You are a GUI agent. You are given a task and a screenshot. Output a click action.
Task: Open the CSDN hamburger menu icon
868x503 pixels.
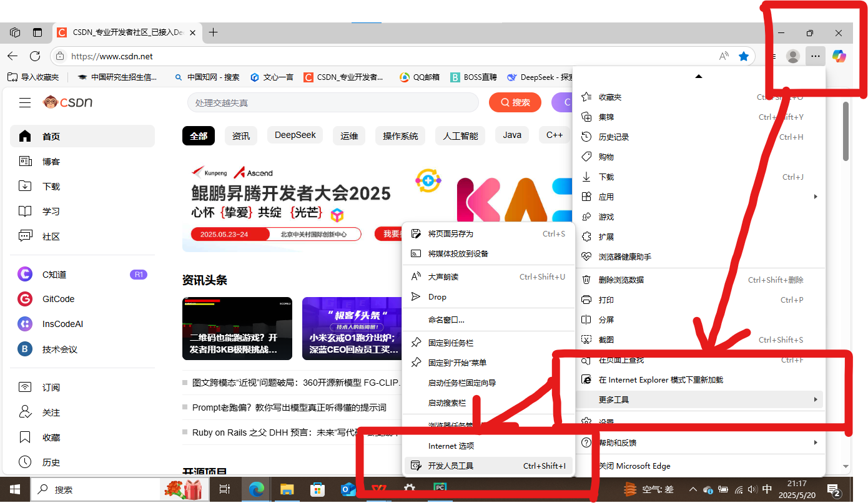point(25,102)
